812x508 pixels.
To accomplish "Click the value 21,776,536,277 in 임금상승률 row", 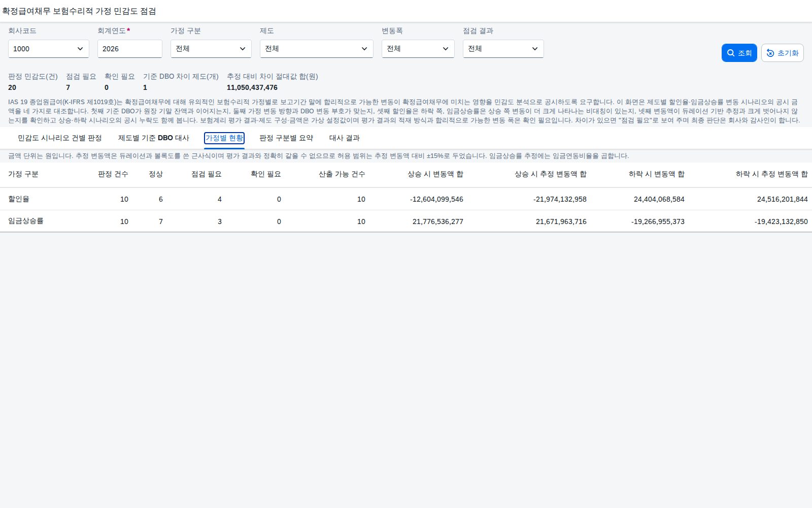I will point(438,221).
